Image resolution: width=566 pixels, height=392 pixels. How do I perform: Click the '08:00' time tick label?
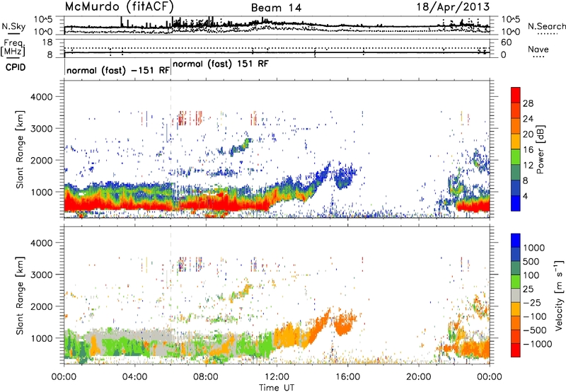[x=206, y=377]
